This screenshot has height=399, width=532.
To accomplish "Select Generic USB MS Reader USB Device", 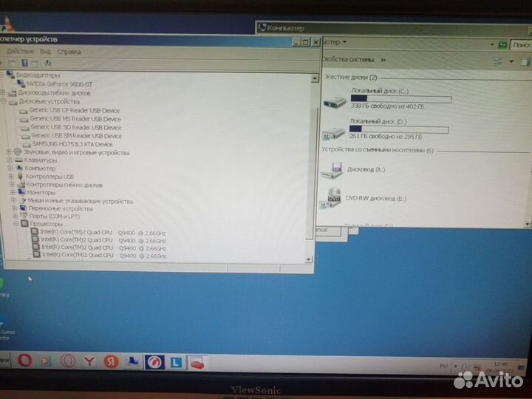I will coord(75,119).
